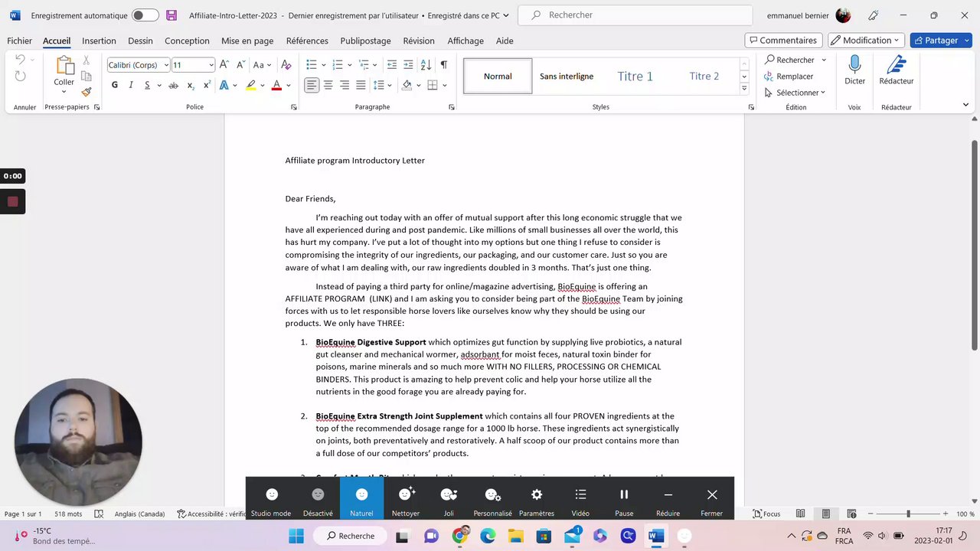
Task: Open the Révision tab
Action: [419, 41]
